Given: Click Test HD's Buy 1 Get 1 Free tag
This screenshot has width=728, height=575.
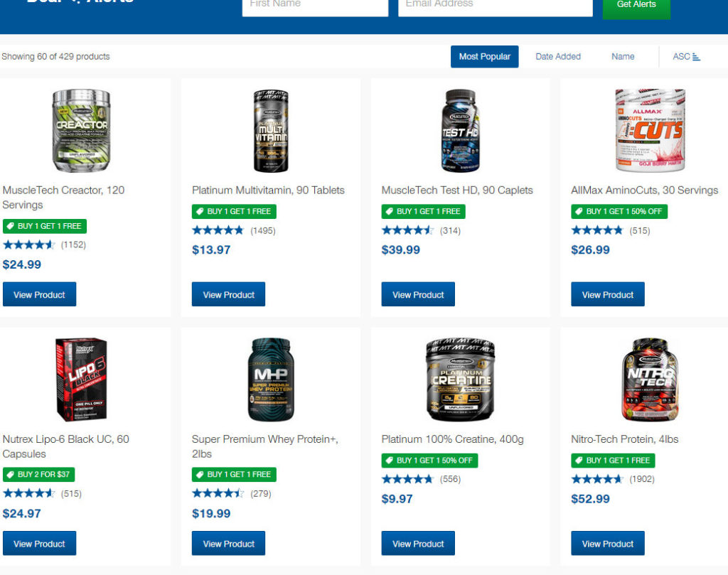Looking at the screenshot, I should click(424, 212).
